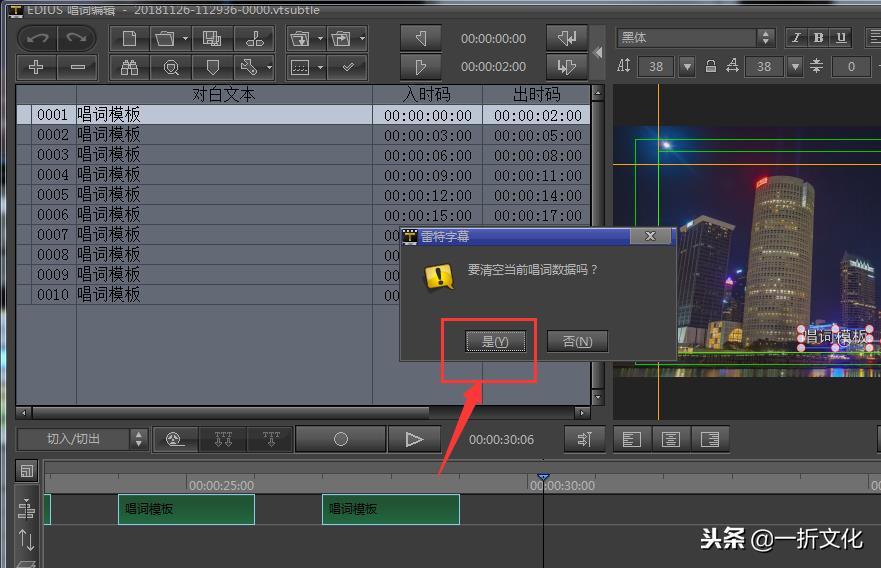Click the horizontal scrollbar of lyric table
881x568 pixels.
coord(231,412)
